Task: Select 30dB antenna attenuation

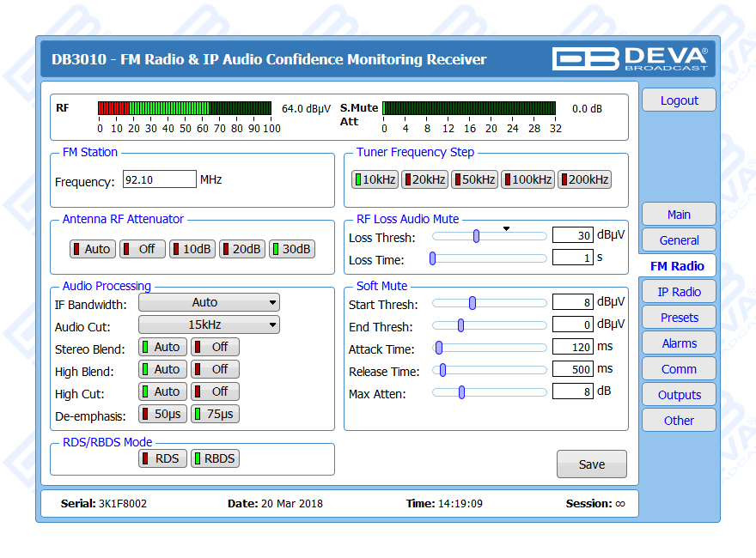Action: point(291,249)
